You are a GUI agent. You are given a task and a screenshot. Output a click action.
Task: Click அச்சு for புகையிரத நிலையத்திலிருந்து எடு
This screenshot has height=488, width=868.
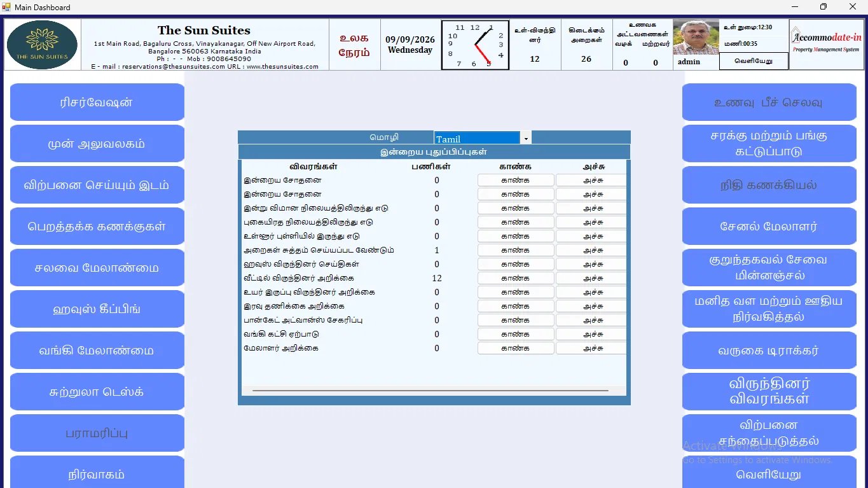pyautogui.click(x=591, y=222)
